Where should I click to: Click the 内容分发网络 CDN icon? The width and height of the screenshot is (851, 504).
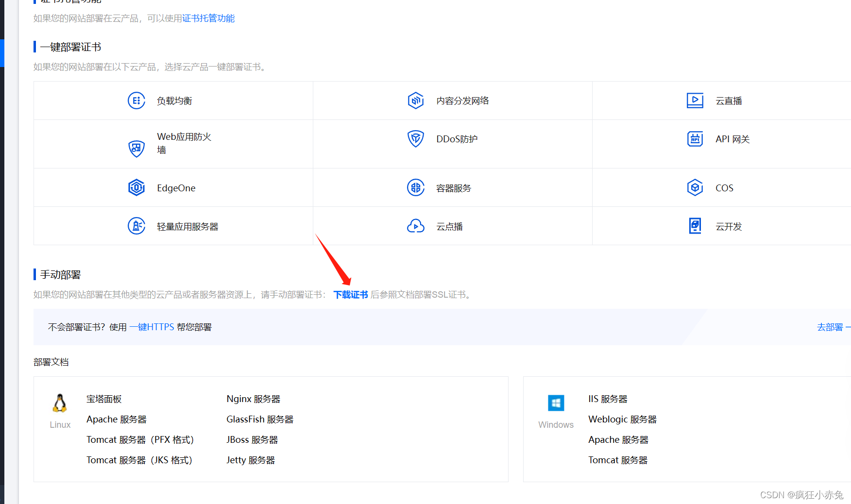[x=416, y=101]
